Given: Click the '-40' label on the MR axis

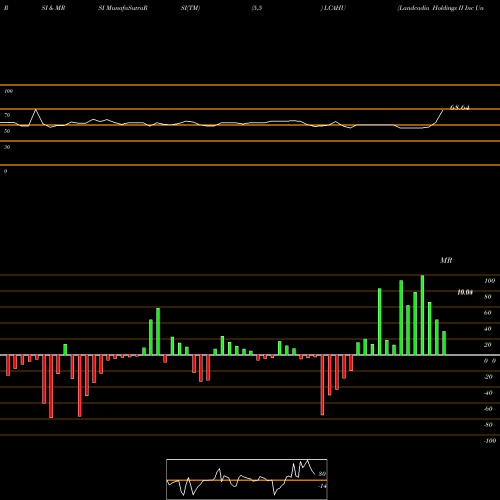Looking at the screenshot, I should point(489,393).
